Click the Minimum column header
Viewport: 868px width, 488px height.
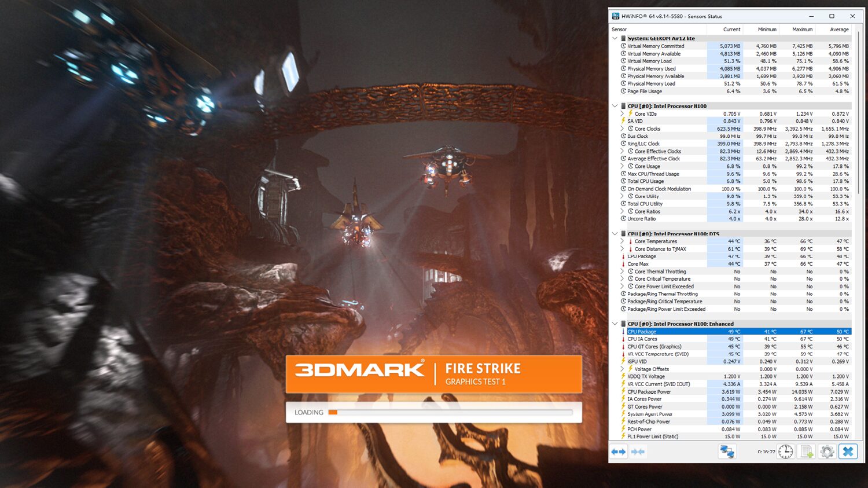coord(760,30)
